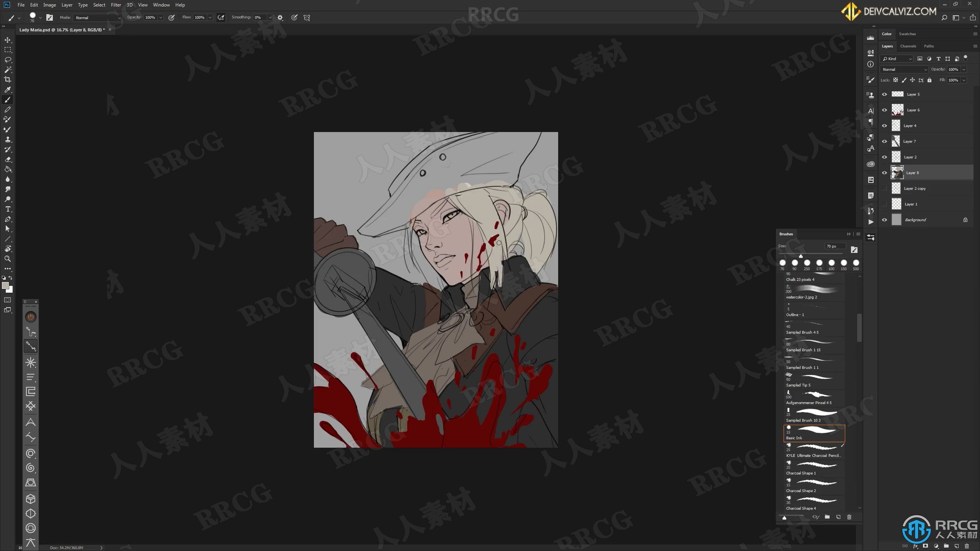
Task: Select the Smudge tool
Action: click(x=8, y=189)
